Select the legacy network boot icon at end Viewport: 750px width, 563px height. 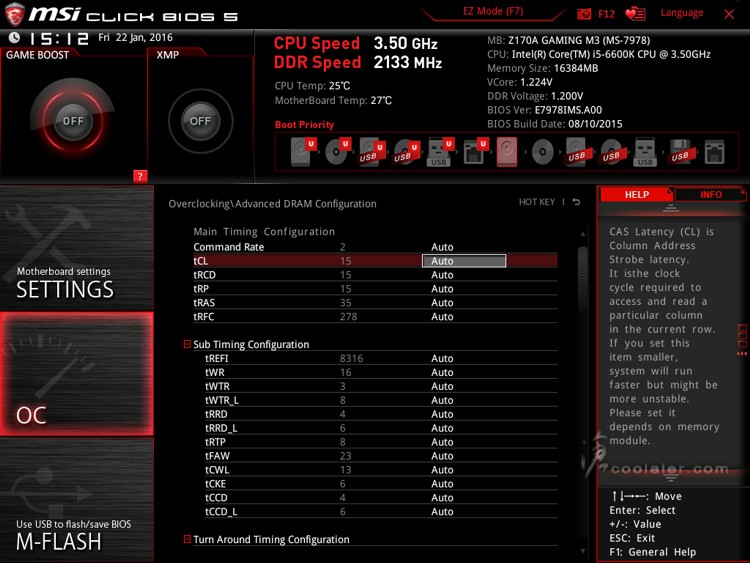[x=715, y=152]
